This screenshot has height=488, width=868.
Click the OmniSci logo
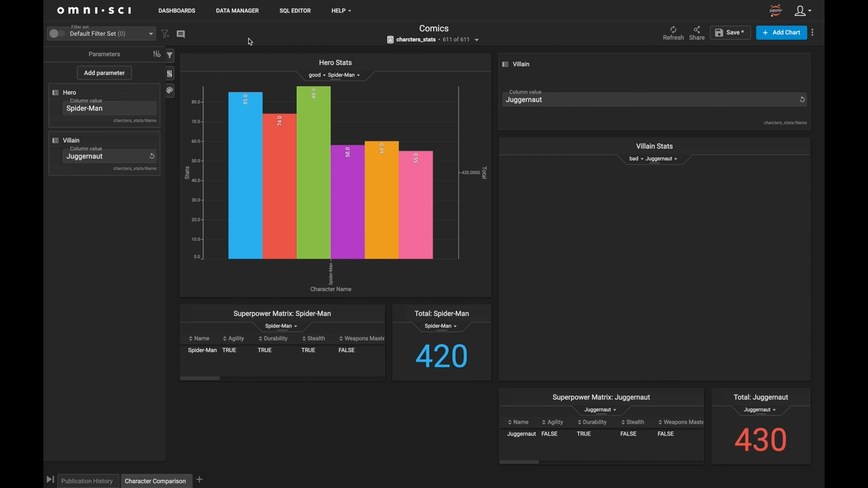point(94,10)
